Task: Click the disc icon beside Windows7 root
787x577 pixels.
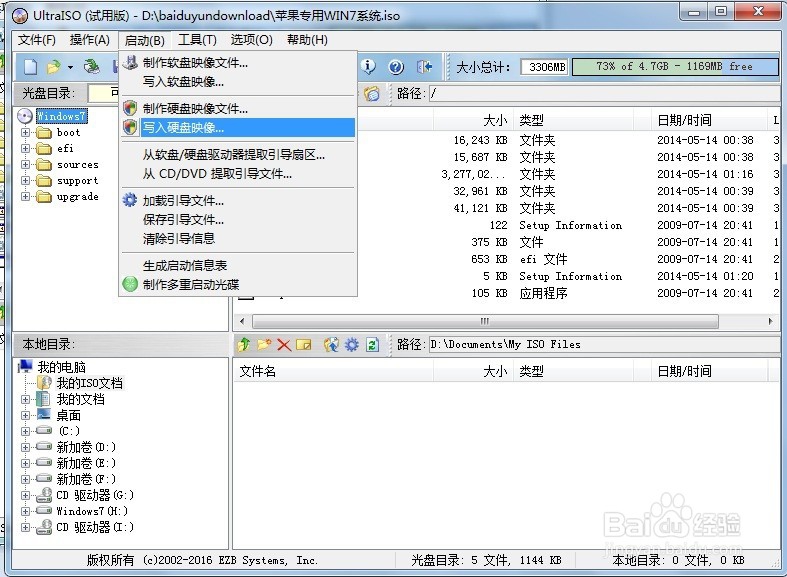Action: pyautogui.click(x=25, y=116)
